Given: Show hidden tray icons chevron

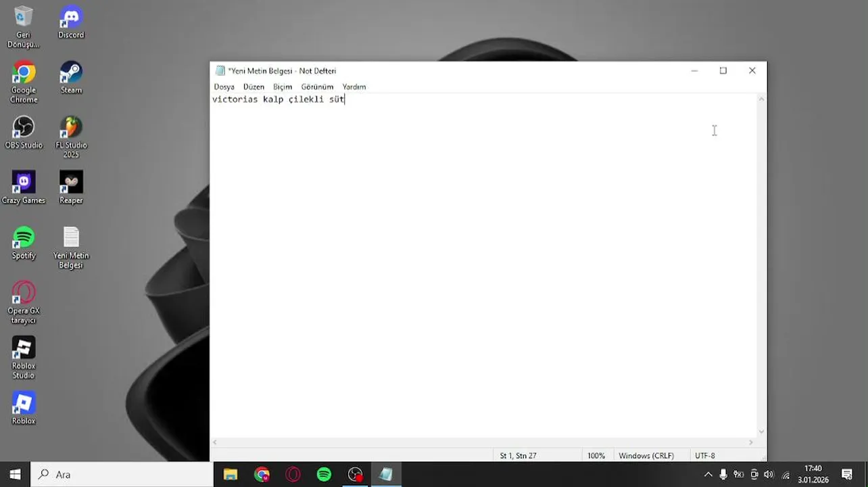Looking at the screenshot, I should pos(708,474).
